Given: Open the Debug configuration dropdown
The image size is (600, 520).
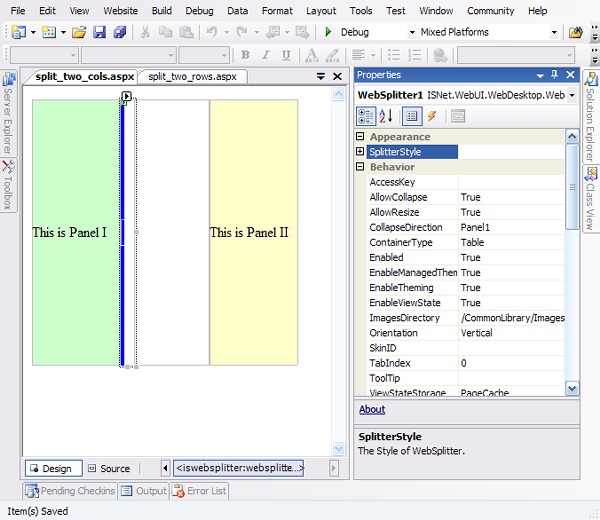Looking at the screenshot, I should 410,32.
